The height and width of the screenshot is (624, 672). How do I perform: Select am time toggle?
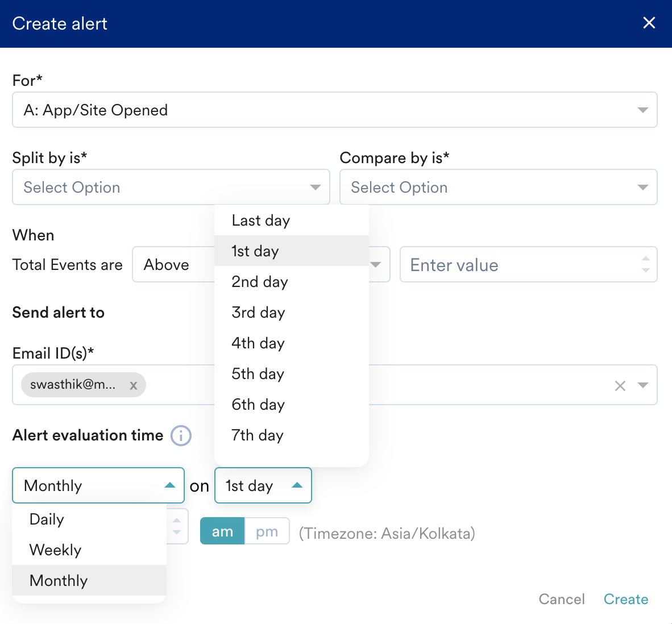click(x=222, y=531)
